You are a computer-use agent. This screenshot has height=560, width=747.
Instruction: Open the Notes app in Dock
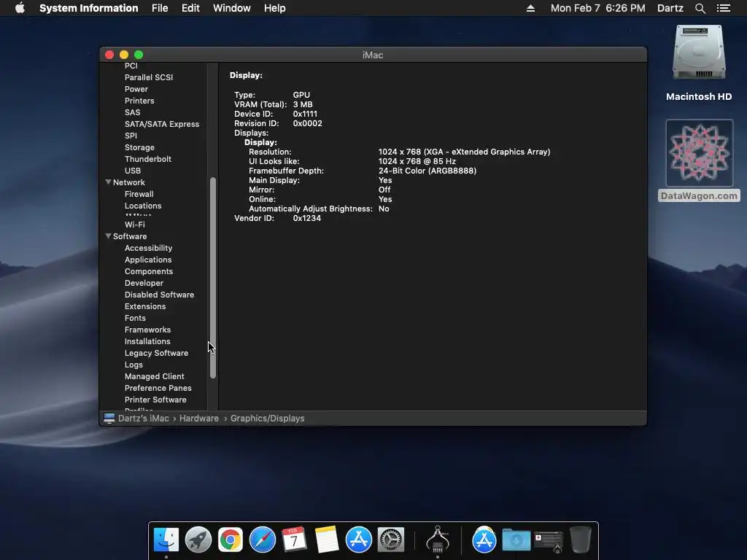(326, 540)
